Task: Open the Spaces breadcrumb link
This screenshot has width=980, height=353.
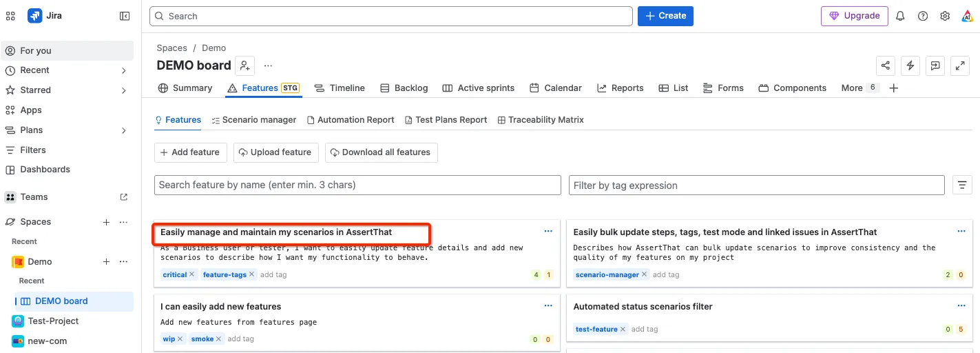Action: coord(172,48)
